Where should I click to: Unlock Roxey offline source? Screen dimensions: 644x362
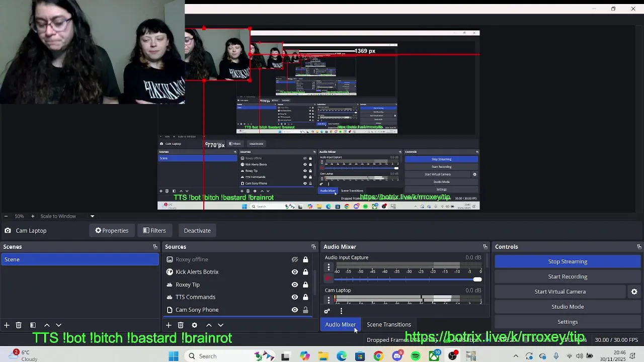[305, 259]
